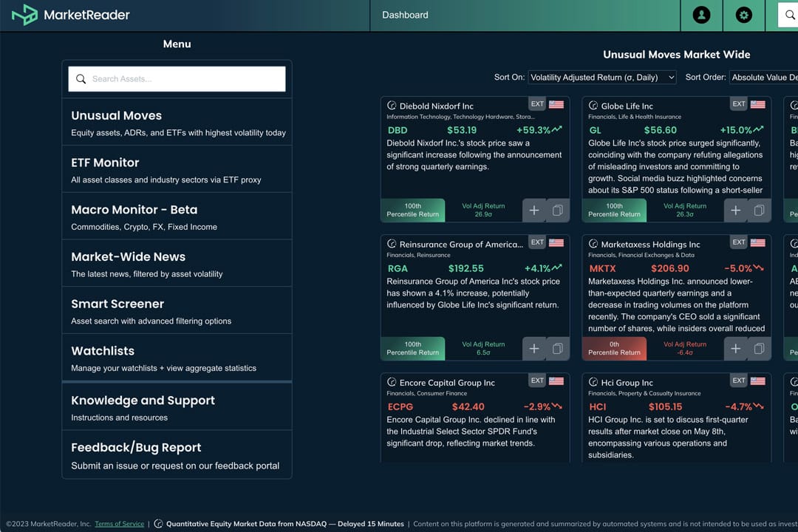Open the Smart Screener
Screen dimensions: 798x532
[x=177, y=310]
